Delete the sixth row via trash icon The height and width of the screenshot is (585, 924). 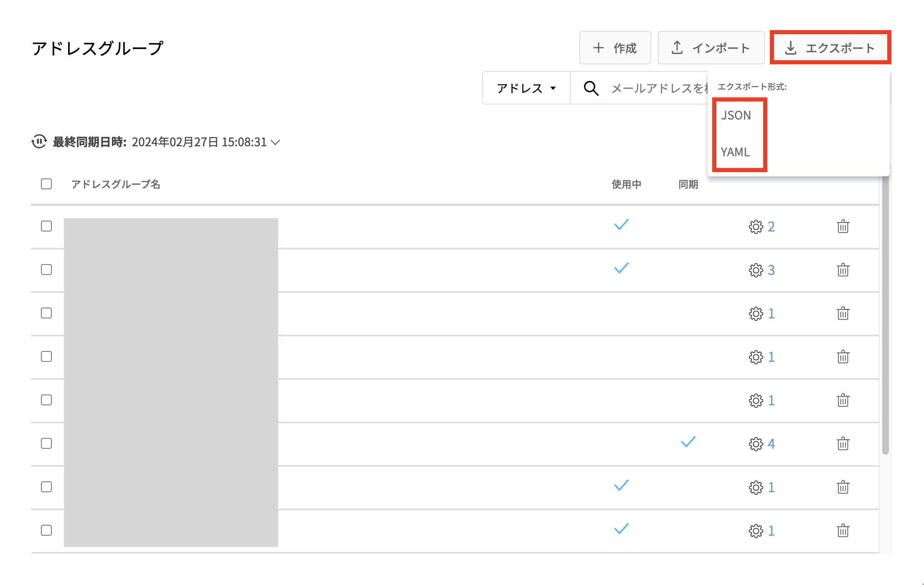843,443
